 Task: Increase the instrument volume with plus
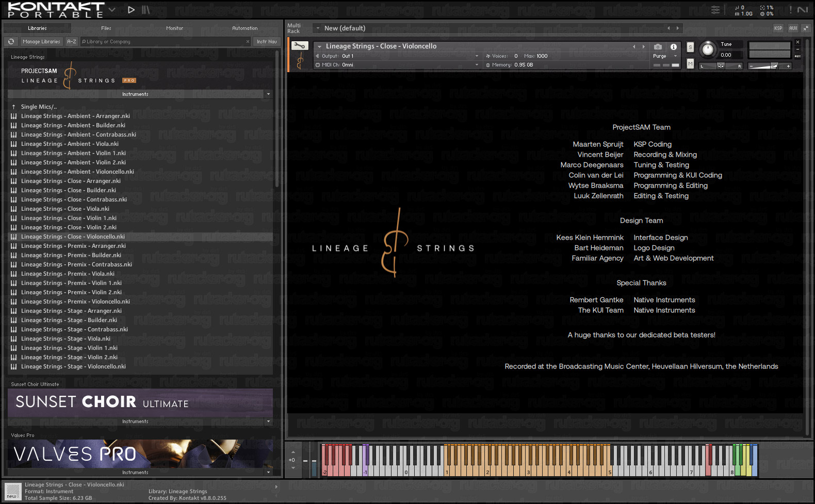(x=788, y=66)
